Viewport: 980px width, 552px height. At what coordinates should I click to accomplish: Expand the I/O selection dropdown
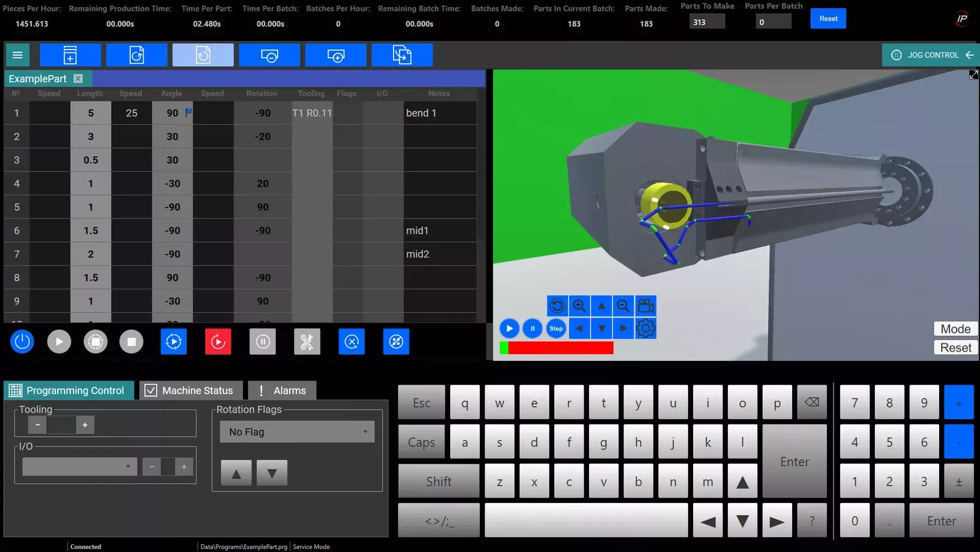[79, 467]
